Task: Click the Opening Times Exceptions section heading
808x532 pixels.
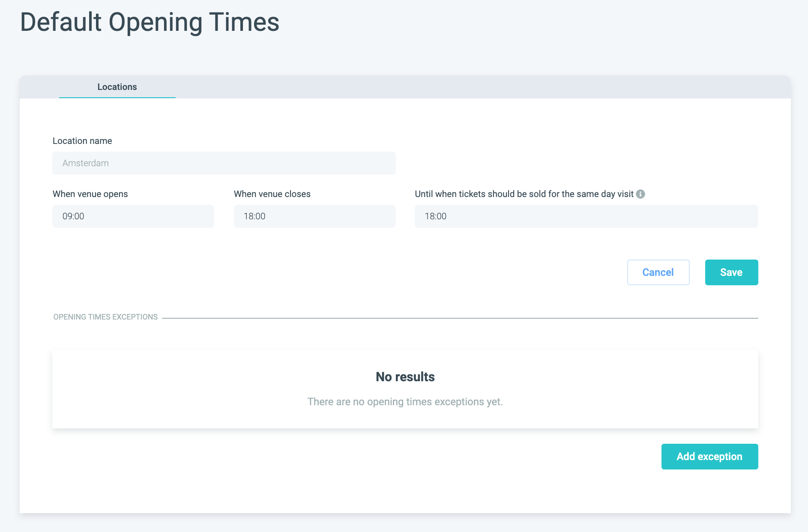Action: coord(105,317)
